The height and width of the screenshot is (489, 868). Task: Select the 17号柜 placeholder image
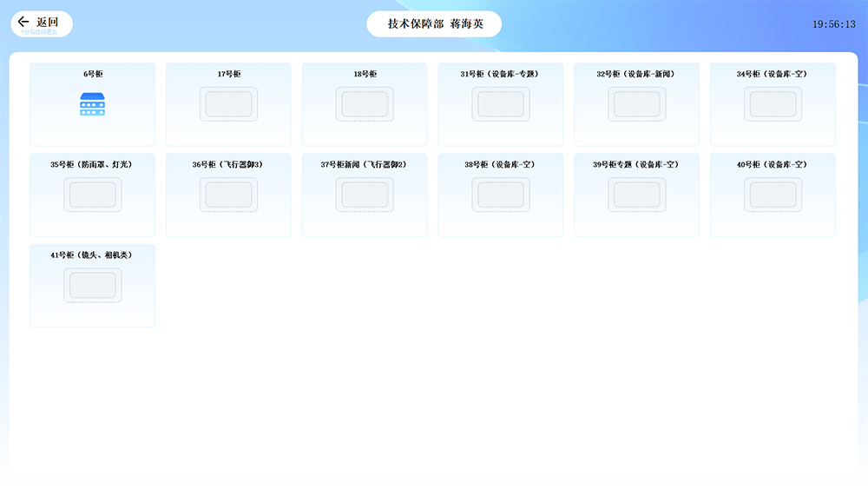(228, 104)
